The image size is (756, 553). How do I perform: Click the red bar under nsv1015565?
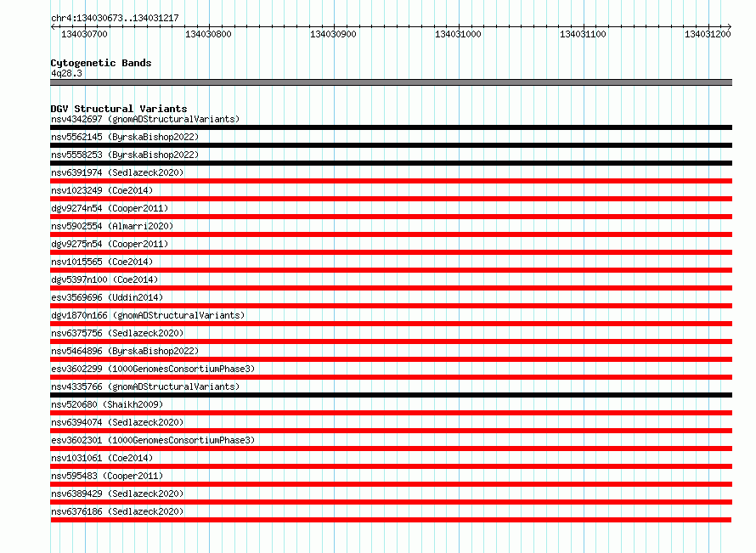click(391, 270)
